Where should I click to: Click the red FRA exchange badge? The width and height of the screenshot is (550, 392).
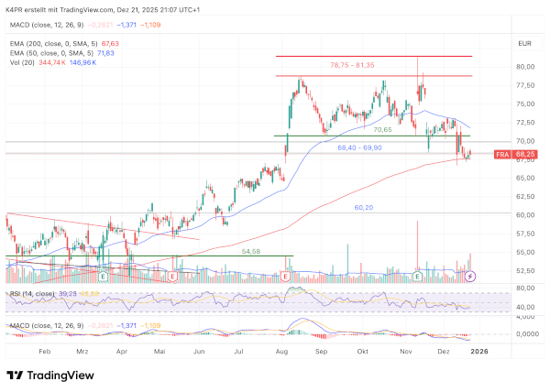pos(501,155)
